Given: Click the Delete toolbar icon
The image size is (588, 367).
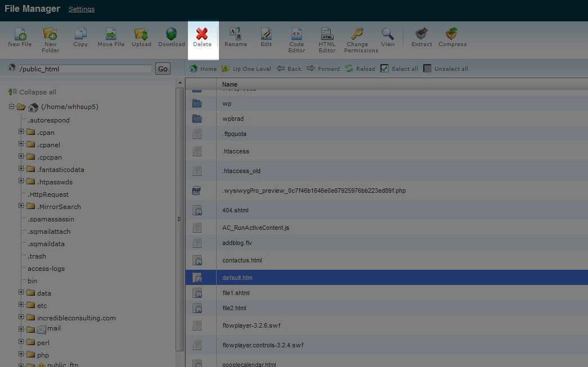Looking at the screenshot, I should (x=202, y=34).
